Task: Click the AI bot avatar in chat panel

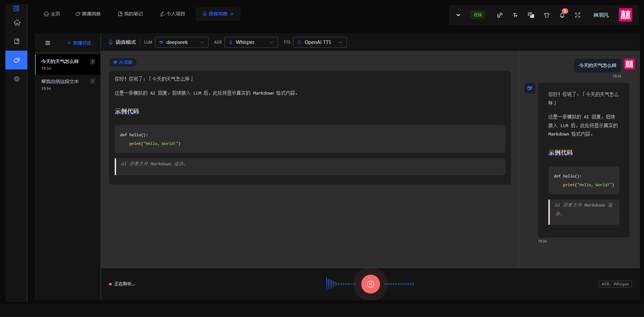Action: tap(530, 88)
